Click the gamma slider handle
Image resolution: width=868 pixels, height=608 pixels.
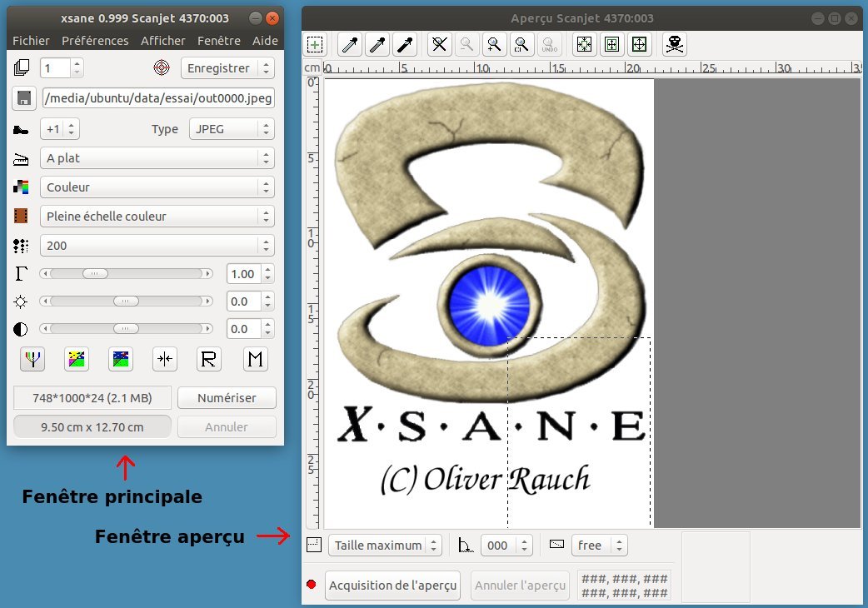coord(95,274)
